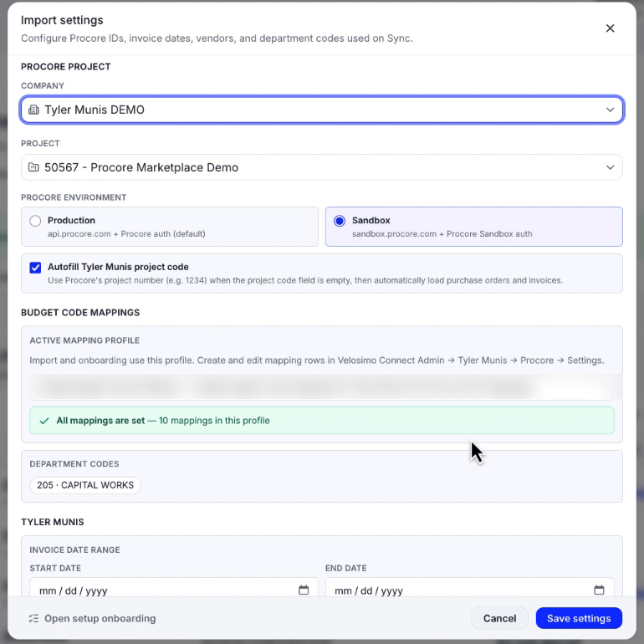This screenshot has width=644, height=644.
Task: Select the Sandbox environment radio button
Action: tap(340, 221)
